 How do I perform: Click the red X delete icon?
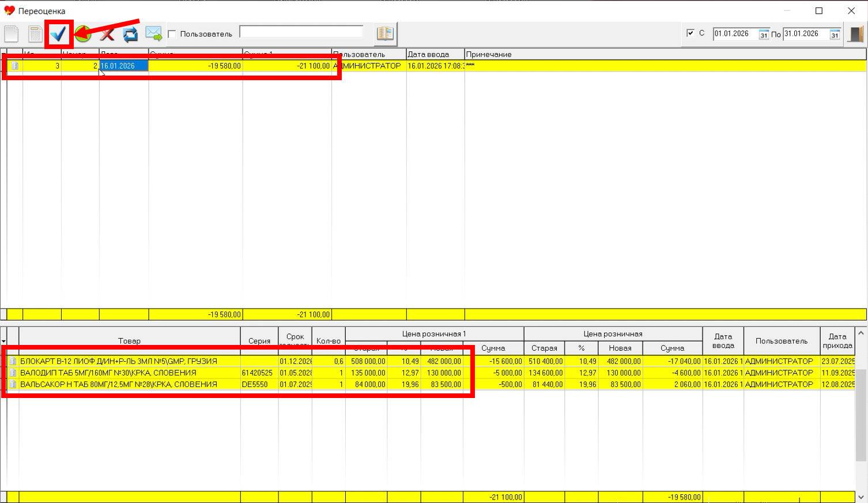(x=107, y=34)
